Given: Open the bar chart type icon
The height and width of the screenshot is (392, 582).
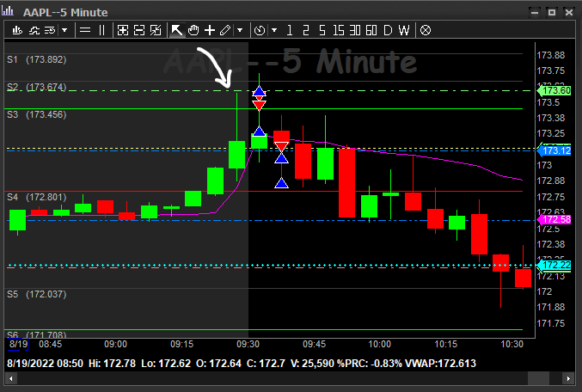Looking at the screenshot, I should click(17, 30).
